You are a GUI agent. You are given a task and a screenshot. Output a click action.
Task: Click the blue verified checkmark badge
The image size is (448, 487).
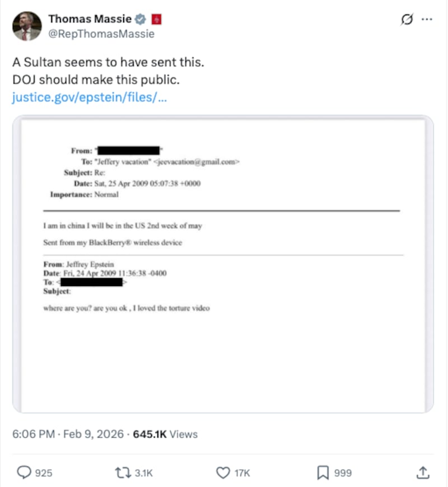tap(139, 18)
